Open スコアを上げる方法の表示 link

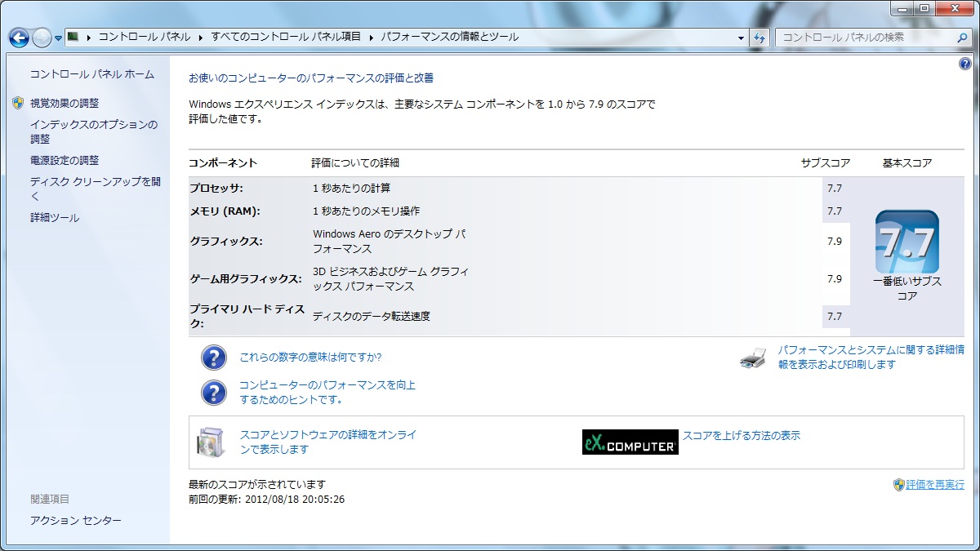click(742, 436)
